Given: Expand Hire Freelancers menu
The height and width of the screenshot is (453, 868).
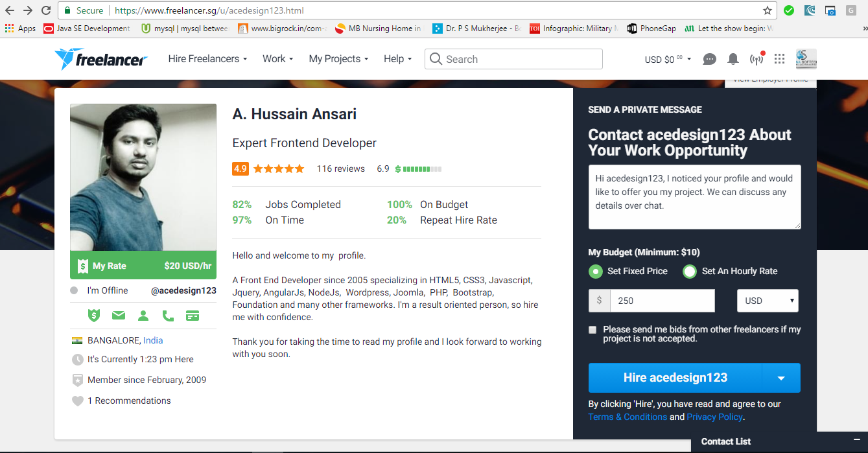Looking at the screenshot, I should (207, 59).
